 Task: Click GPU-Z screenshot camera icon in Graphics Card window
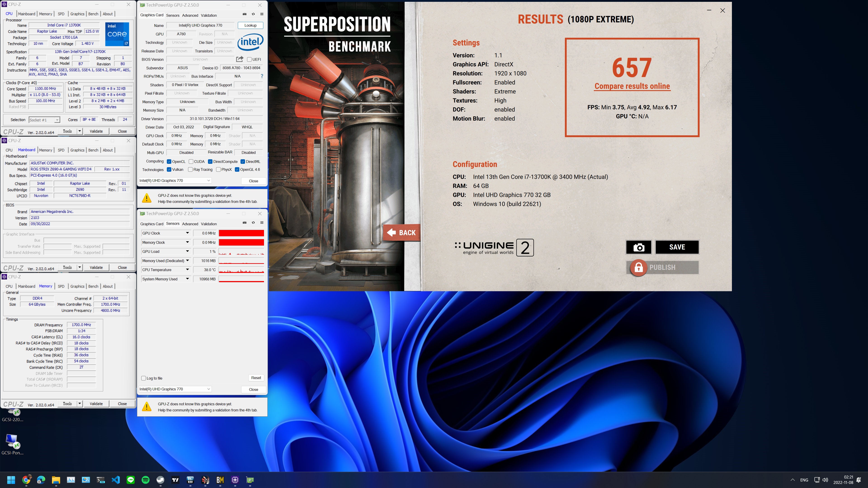(245, 14)
